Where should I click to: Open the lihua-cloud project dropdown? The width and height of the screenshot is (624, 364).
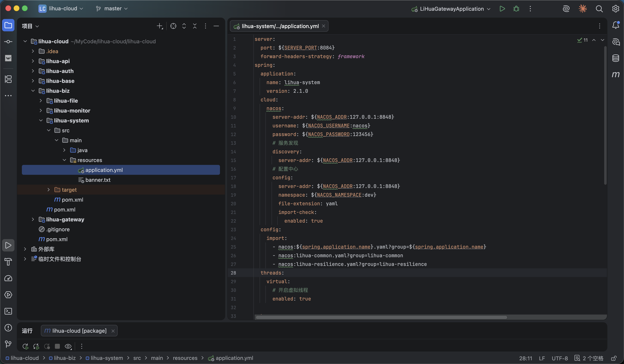(61, 8)
